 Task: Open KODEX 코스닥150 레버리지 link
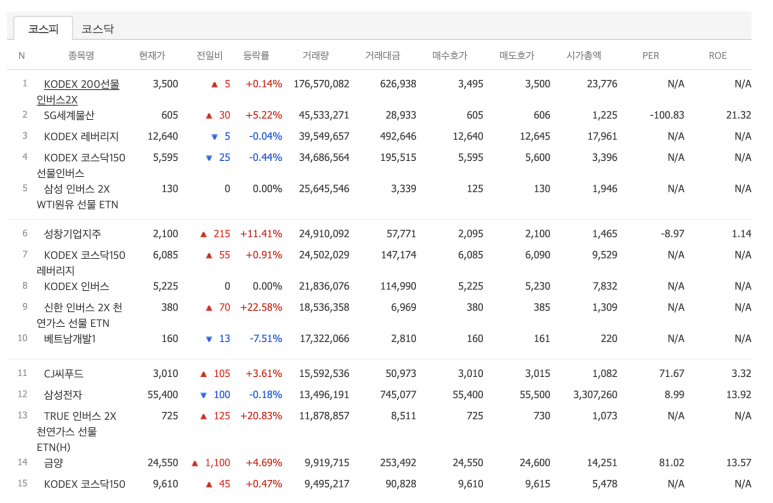click(x=81, y=263)
